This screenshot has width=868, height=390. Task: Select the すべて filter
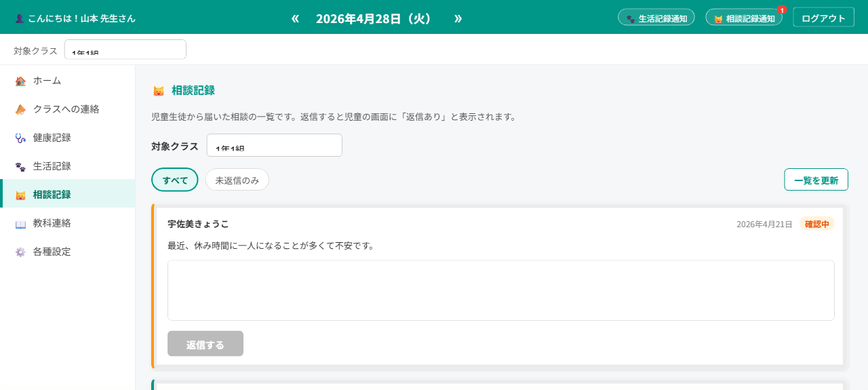tap(175, 180)
